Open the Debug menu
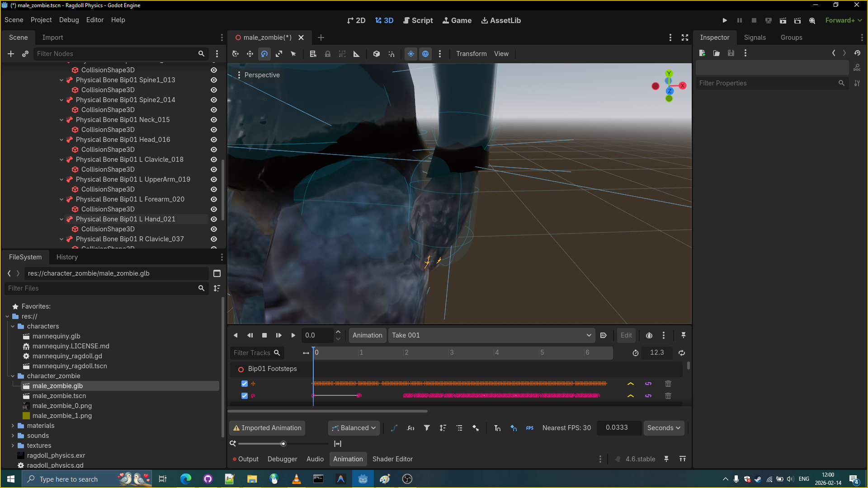Image resolution: width=868 pixels, height=488 pixels. (69, 20)
